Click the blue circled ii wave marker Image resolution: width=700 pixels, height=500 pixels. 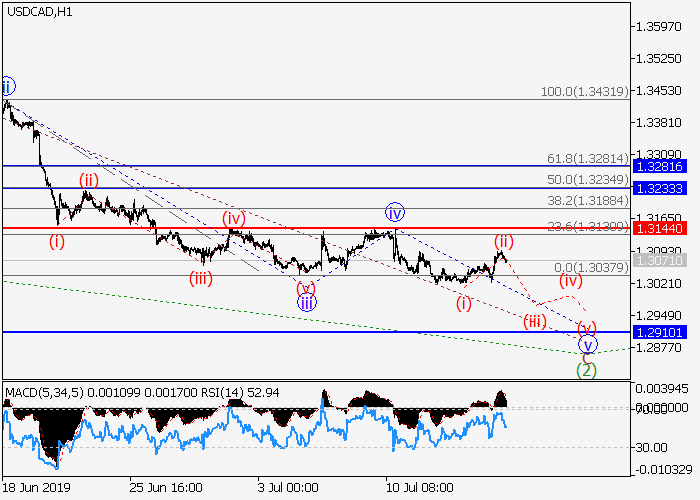point(6,85)
